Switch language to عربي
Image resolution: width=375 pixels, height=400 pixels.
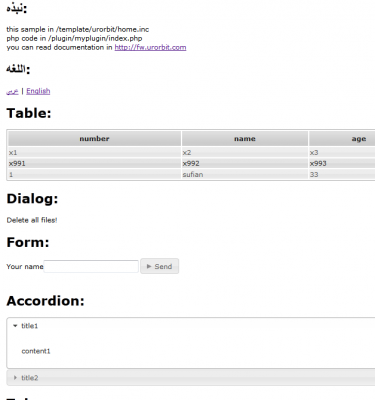tap(12, 91)
